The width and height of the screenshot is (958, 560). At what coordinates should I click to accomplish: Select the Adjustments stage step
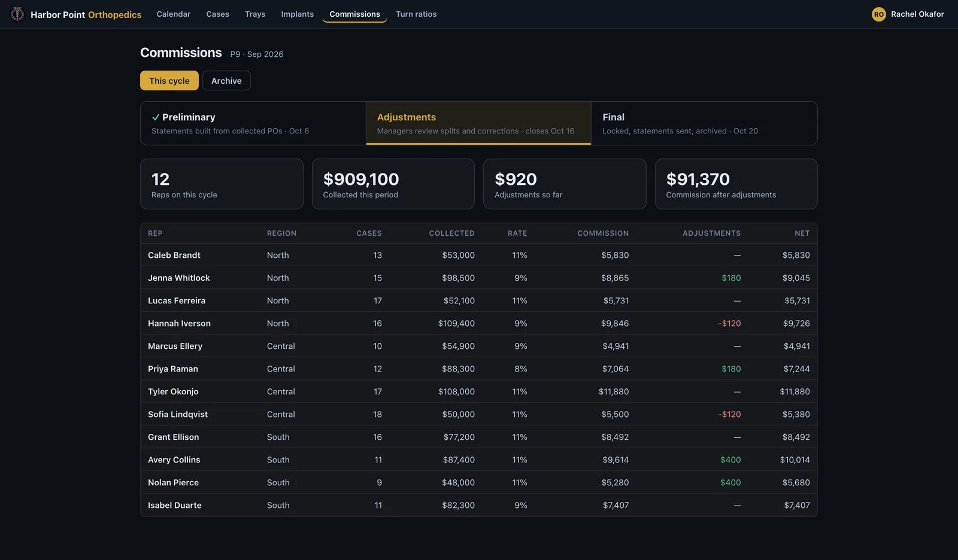click(x=478, y=123)
